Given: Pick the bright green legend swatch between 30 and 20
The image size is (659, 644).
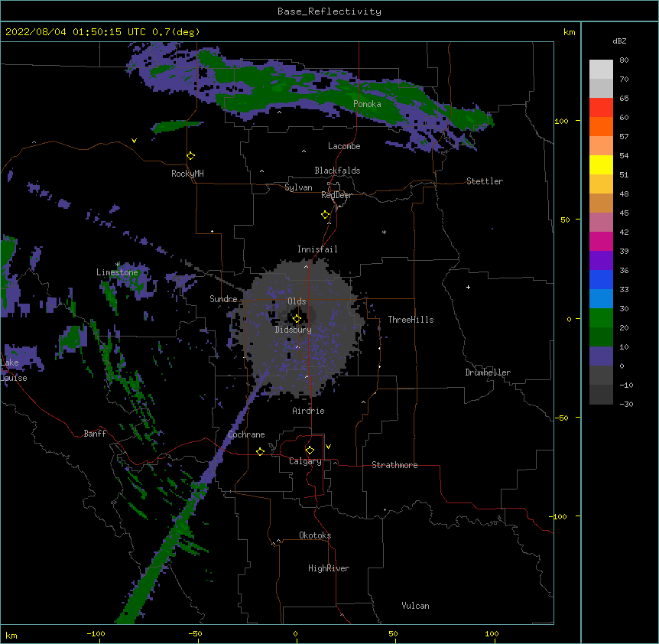Looking at the screenshot, I should tap(601, 318).
